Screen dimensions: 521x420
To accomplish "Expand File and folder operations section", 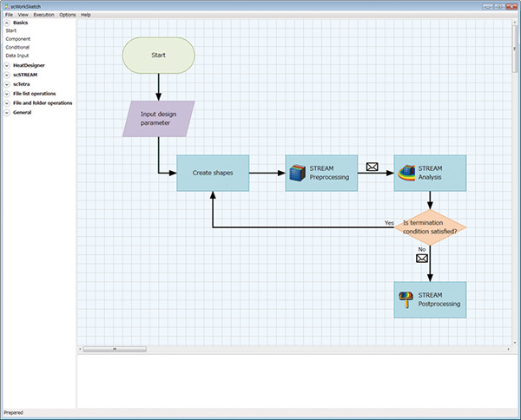I will coord(7,103).
